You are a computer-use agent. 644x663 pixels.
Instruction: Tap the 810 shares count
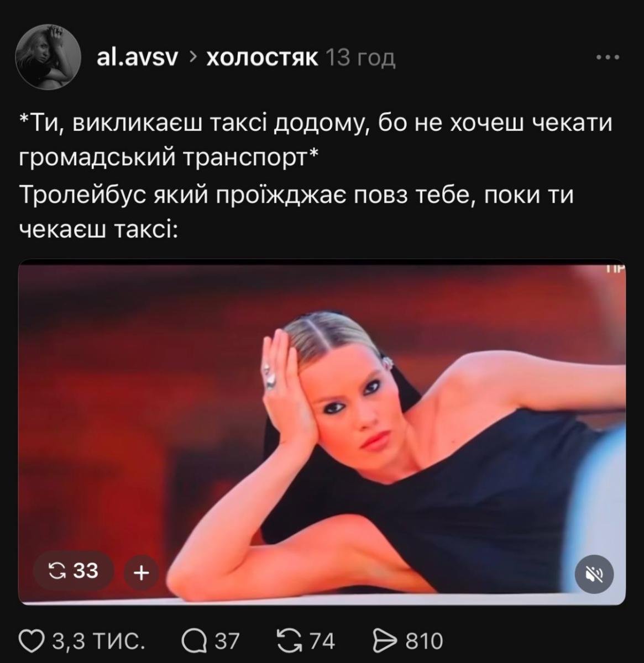tap(425, 641)
